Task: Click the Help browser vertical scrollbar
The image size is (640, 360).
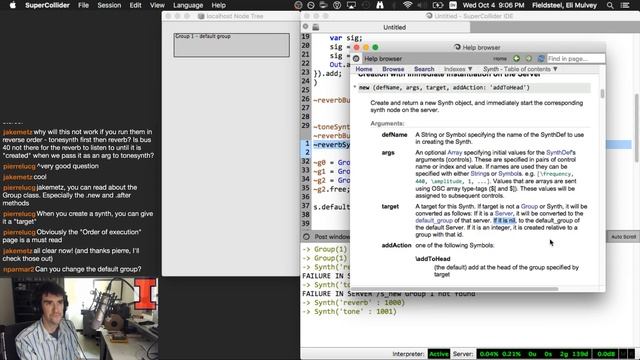Action: [602, 94]
